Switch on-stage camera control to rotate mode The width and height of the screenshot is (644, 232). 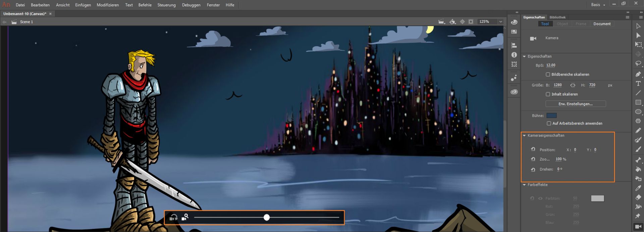point(173,218)
